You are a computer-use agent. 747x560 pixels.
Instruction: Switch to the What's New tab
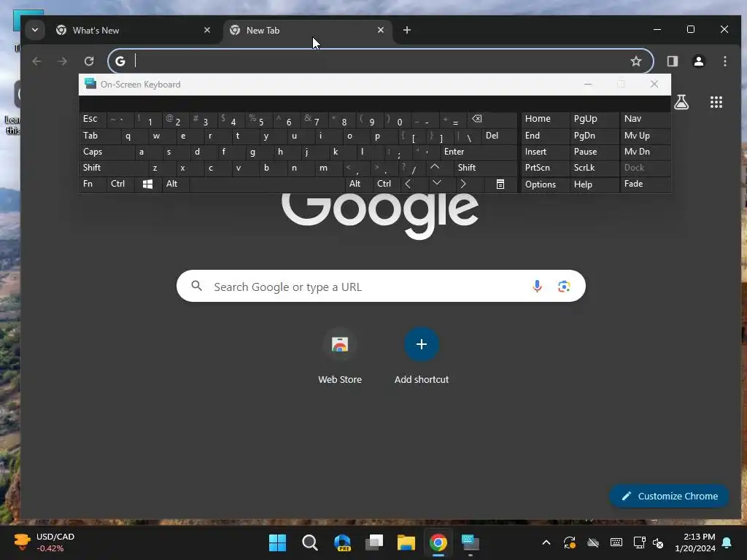[133, 30]
